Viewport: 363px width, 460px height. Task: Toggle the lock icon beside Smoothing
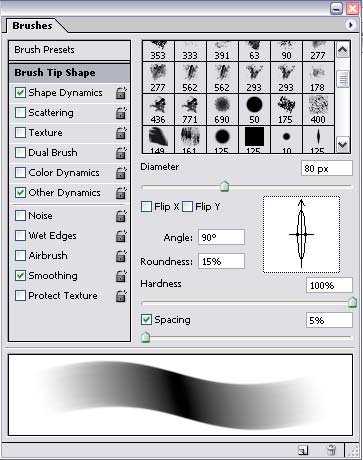pos(121,276)
